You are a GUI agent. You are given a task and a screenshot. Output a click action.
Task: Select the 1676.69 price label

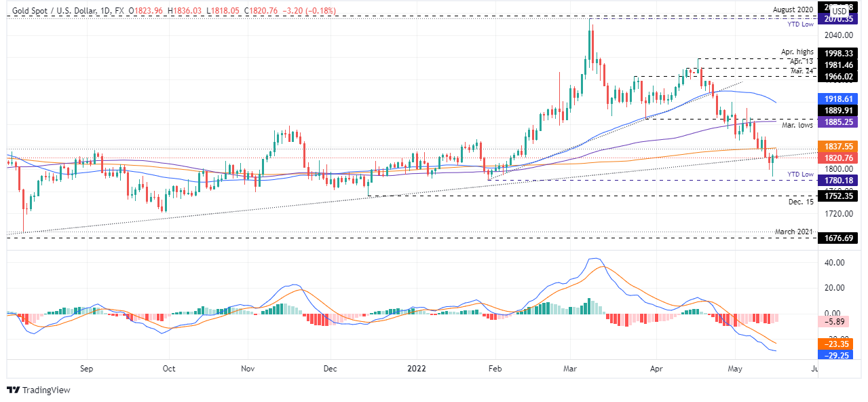point(838,238)
